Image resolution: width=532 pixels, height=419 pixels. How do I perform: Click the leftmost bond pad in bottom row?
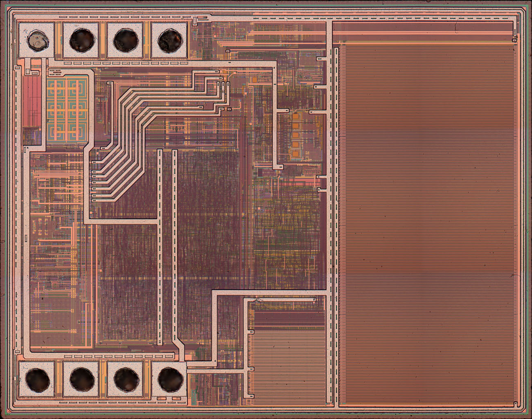[x=36, y=379]
